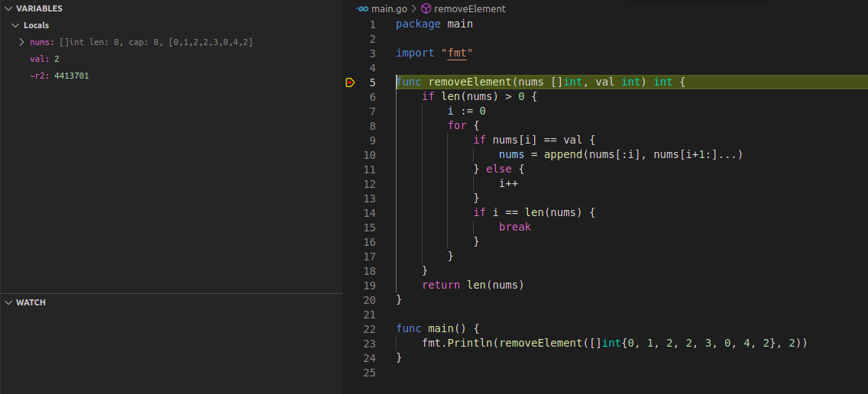Click line number 19 in the gutter
868x394 pixels.
tap(369, 286)
